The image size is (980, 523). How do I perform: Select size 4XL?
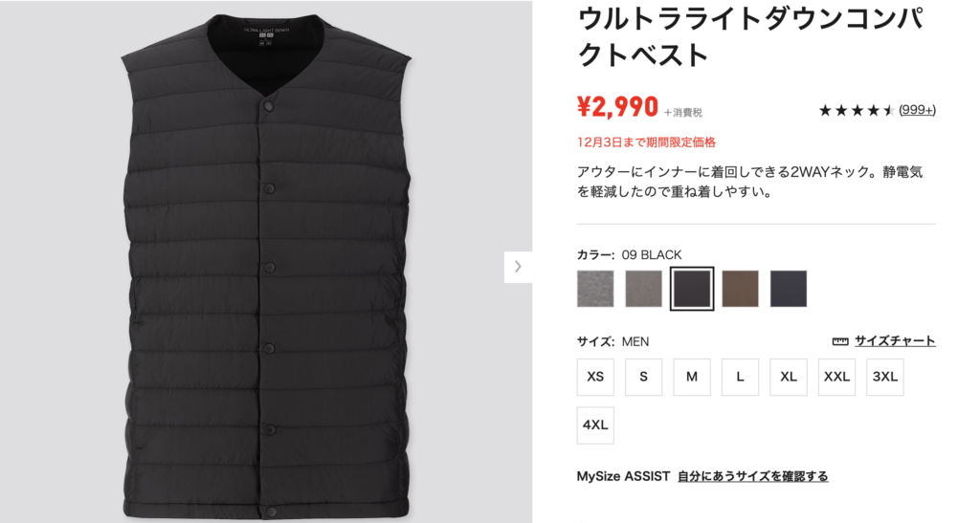tap(595, 425)
